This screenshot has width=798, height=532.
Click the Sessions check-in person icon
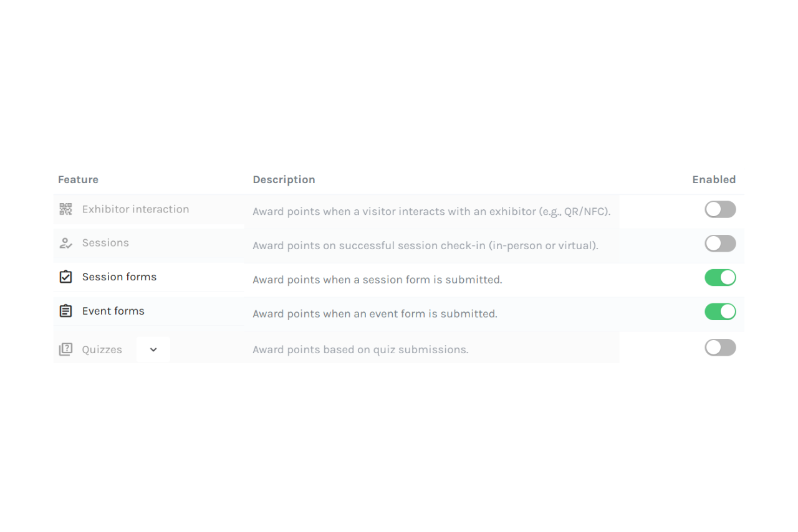[65, 243]
